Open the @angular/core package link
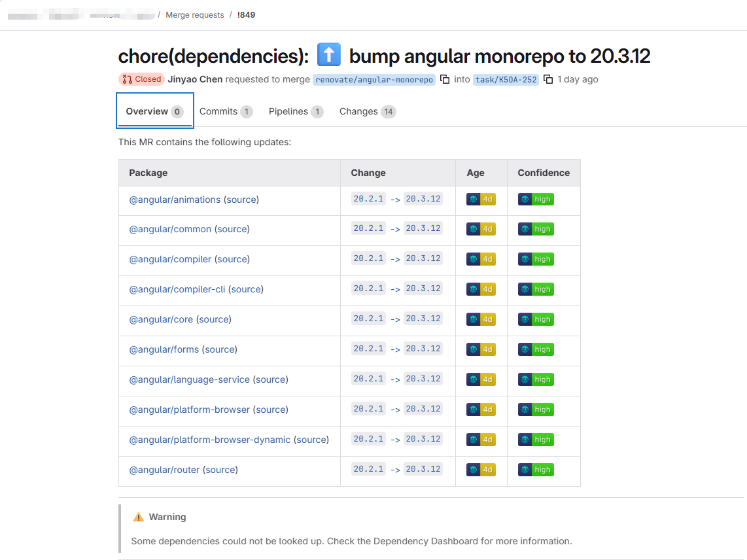The image size is (747, 560). (x=161, y=319)
